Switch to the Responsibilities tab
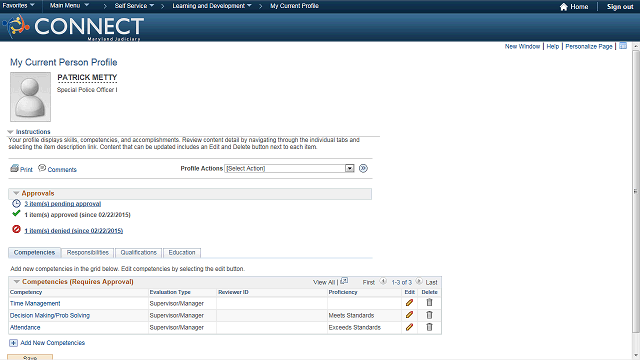The width and height of the screenshot is (640, 360). [88, 253]
